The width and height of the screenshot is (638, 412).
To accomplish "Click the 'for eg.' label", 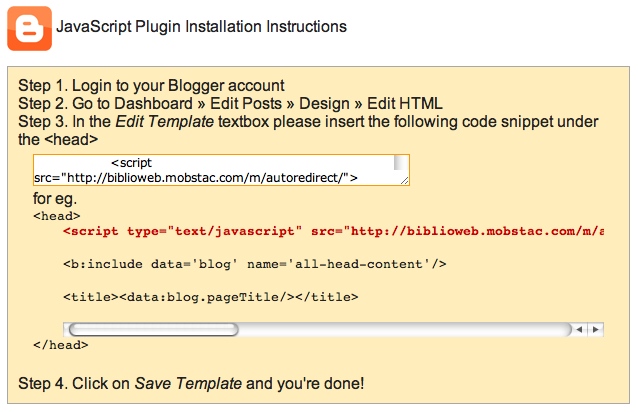I will [55, 198].
